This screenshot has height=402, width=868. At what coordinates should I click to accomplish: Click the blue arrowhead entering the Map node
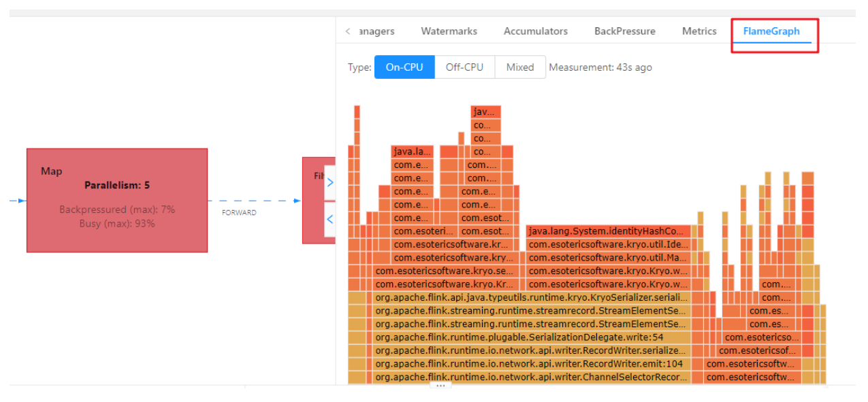tap(21, 201)
